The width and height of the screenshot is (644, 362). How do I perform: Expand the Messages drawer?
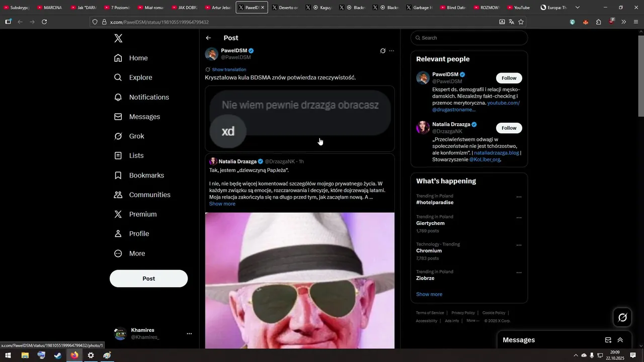pyautogui.click(x=620, y=340)
